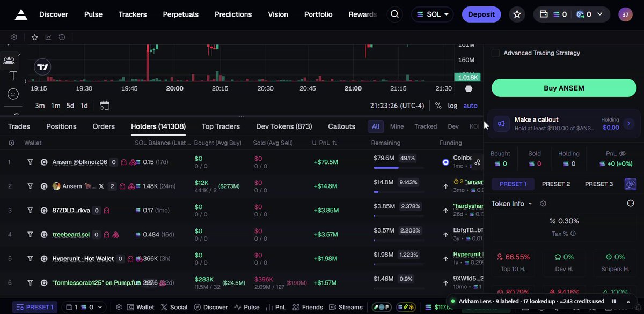Click the Buy ANSEM button

pos(564,88)
